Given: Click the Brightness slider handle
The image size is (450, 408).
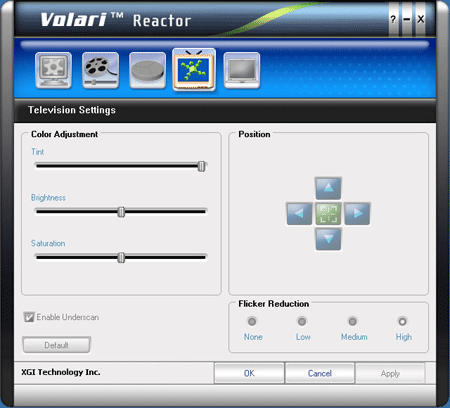Looking at the screenshot, I should (x=121, y=212).
